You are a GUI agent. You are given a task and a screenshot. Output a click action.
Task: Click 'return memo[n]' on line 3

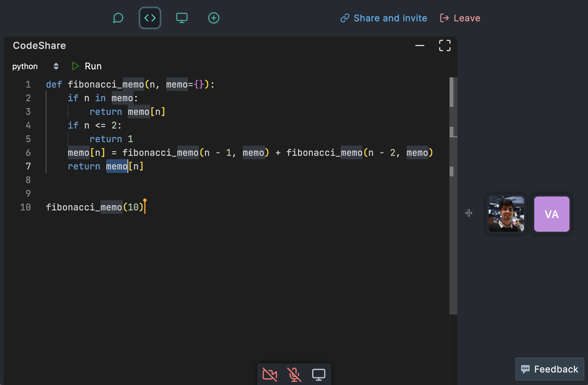coord(128,112)
